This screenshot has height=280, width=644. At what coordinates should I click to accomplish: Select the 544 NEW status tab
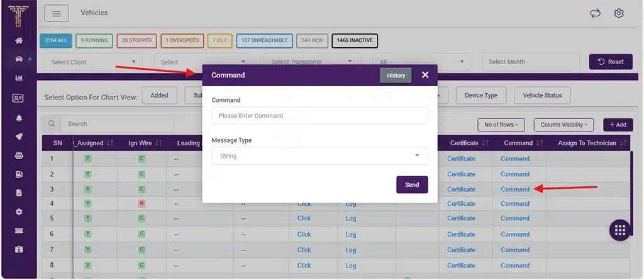tap(312, 41)
